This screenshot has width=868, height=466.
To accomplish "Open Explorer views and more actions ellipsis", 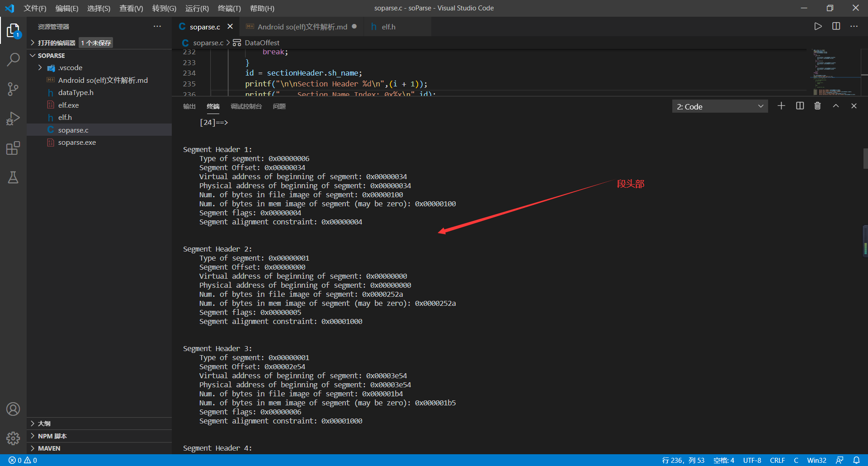I will click(x=157, y=26).
